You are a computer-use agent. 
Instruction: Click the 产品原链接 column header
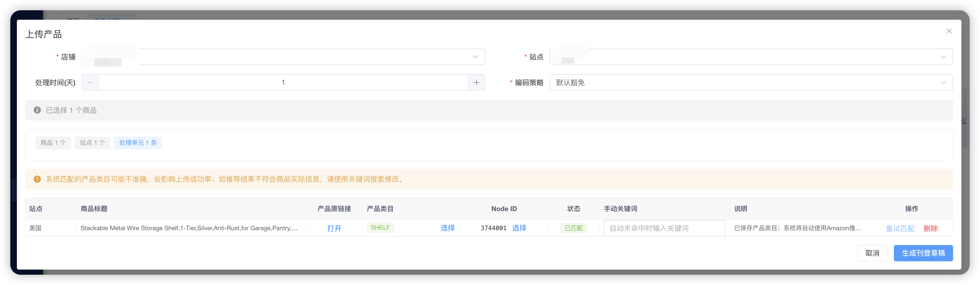pyautogui.click(x=334, y=209)
